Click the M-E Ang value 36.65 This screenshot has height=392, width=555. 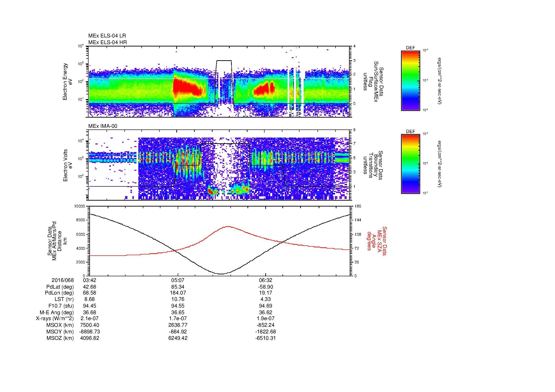coord(178,313)
